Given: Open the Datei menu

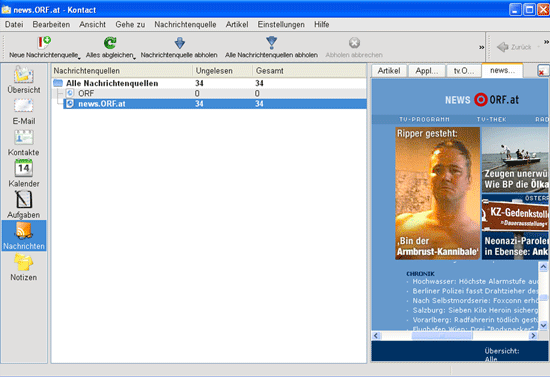Looking at the screenshot, I should coord(14,25).
